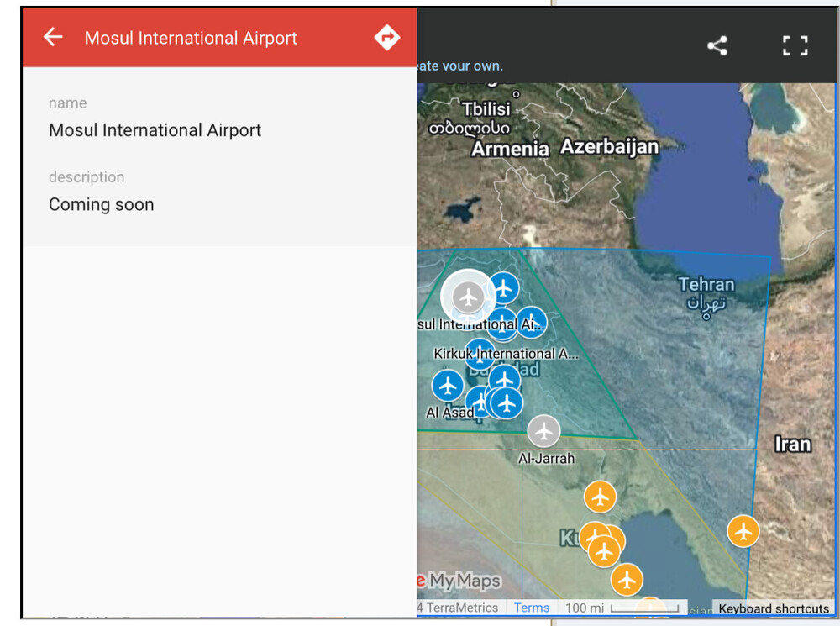The height and width of the screenshot is (626, 840).
Task: Click the Kirkuk International Airport map label
Action: (506, 354)
